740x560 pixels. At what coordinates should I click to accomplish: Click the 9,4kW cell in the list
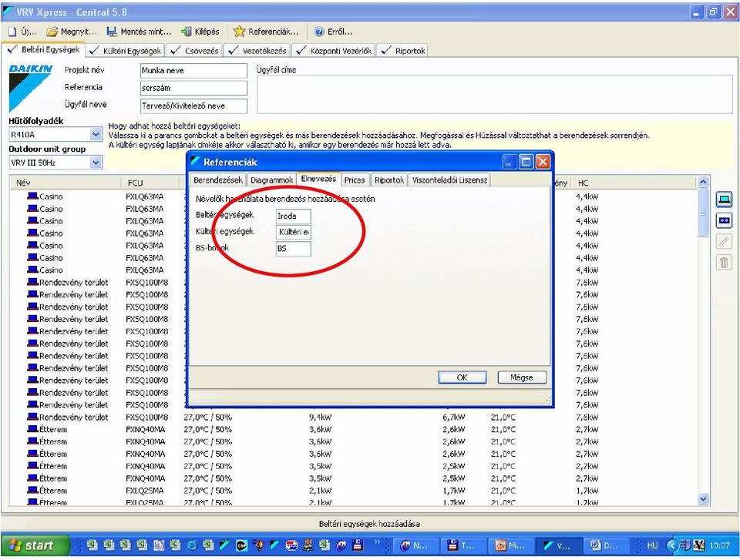point(320,417)
